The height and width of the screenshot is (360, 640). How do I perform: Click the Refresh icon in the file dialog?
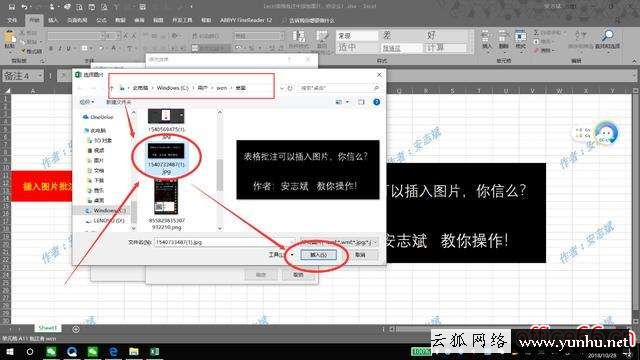pos(290,88)
